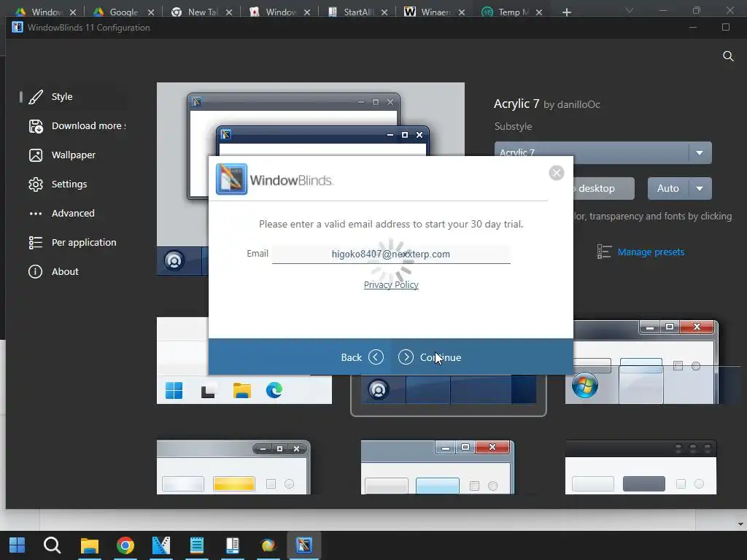
Task: Open the Advanced section
Action: (74, 213)
